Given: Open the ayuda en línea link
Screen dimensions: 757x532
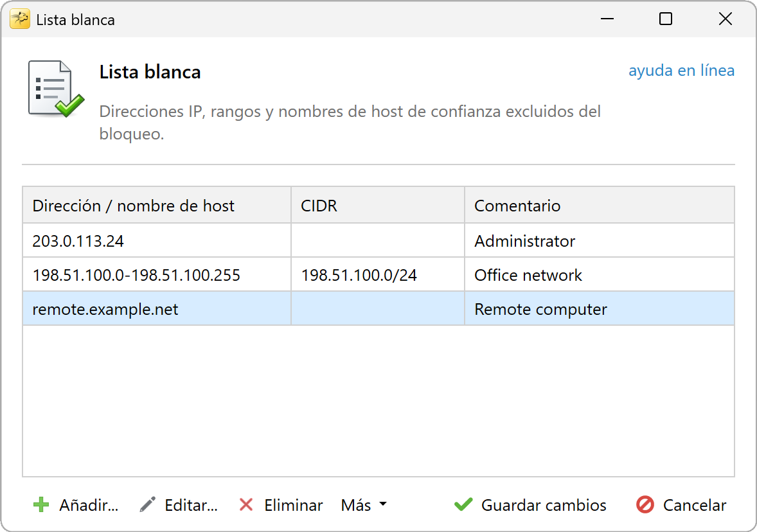Looking at the screenshot, I should tap(681, 71).
